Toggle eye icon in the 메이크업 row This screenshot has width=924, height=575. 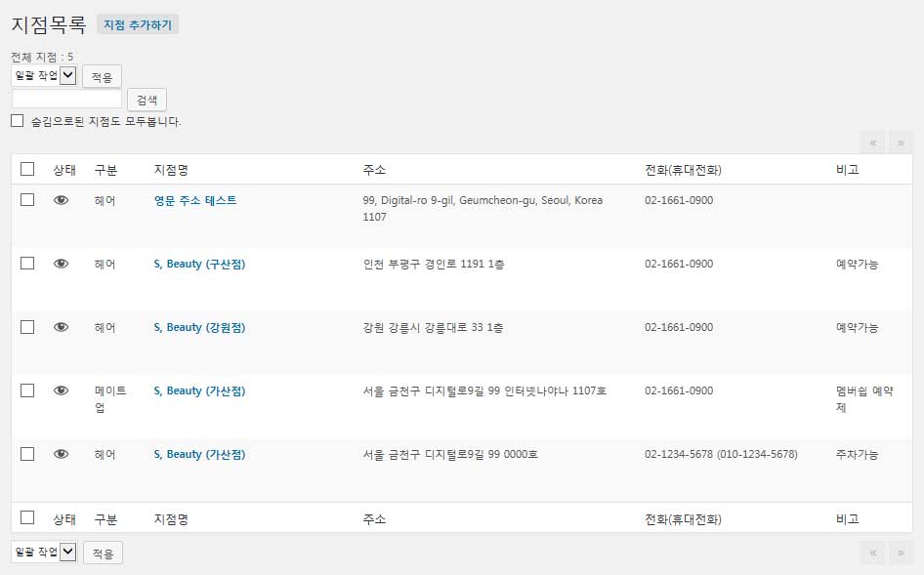[x=61, y=390]
